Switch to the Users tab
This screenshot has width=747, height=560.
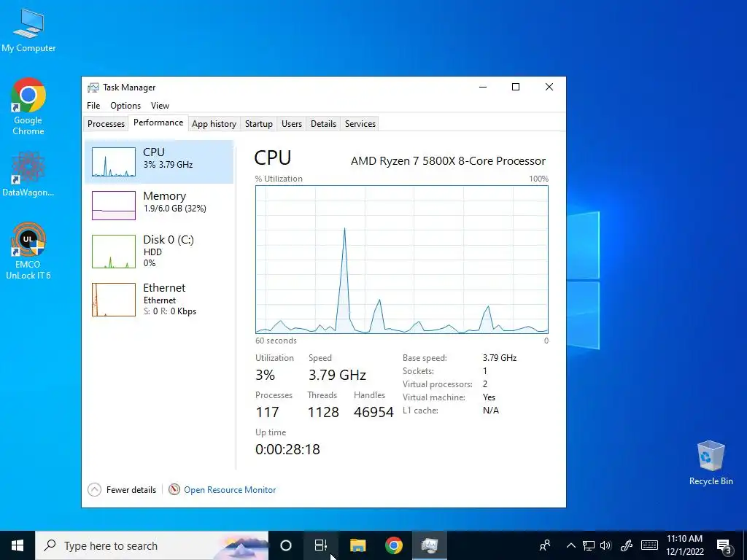292,124
